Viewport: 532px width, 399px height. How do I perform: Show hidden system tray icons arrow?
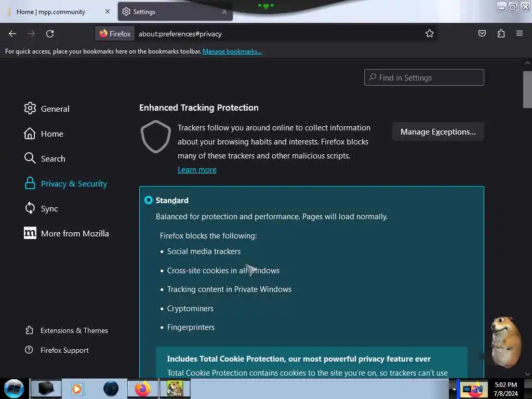tap(454, 389)
